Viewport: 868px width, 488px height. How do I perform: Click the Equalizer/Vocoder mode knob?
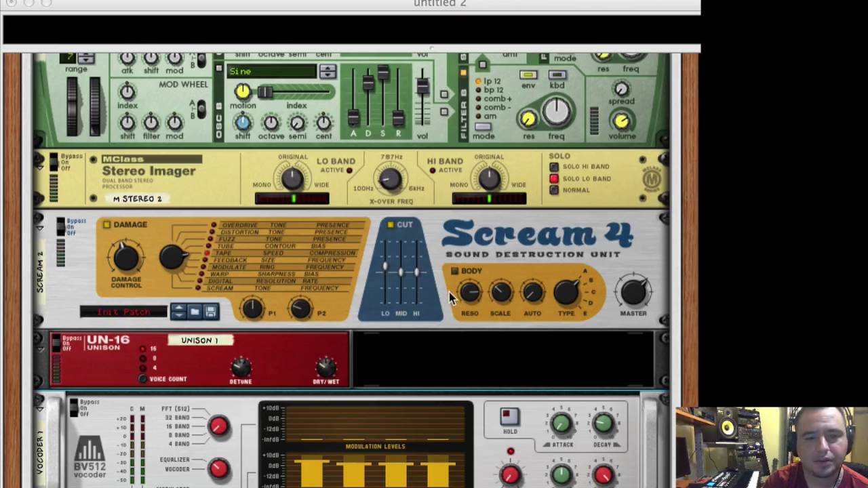218,468
